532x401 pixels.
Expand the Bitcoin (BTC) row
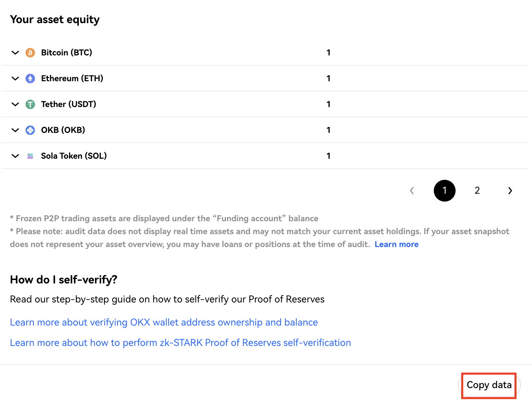(15, 53)
